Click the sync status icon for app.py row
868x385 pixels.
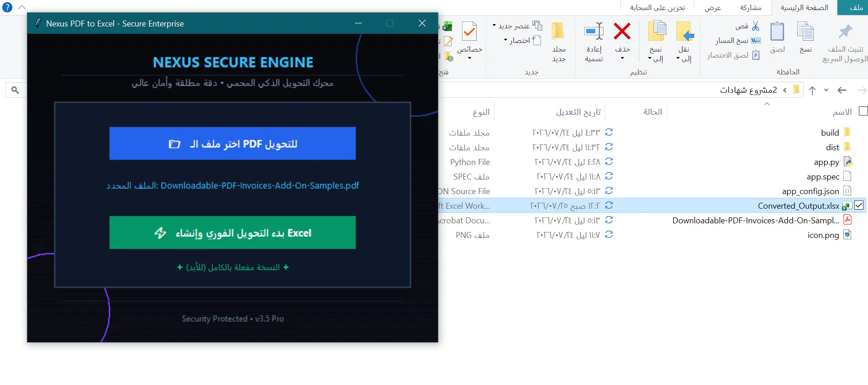(609, 162)
